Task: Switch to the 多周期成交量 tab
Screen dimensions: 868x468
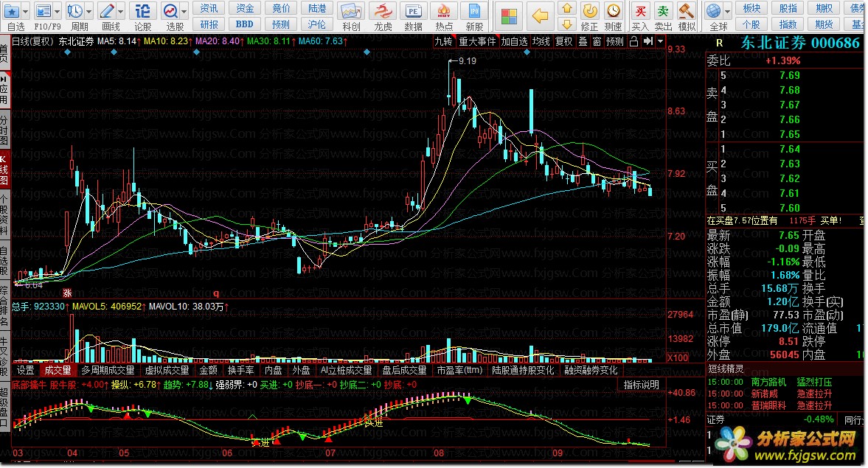Action: coord(108,370)
